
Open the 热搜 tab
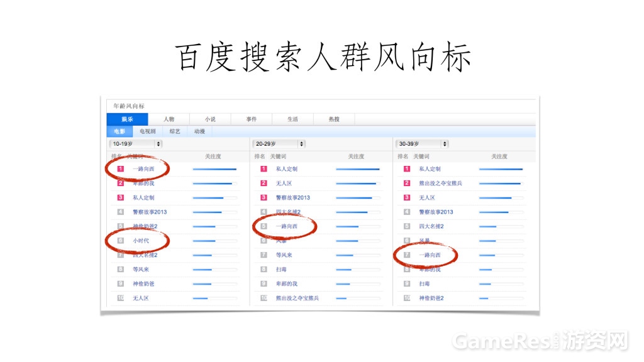point(334,119)
